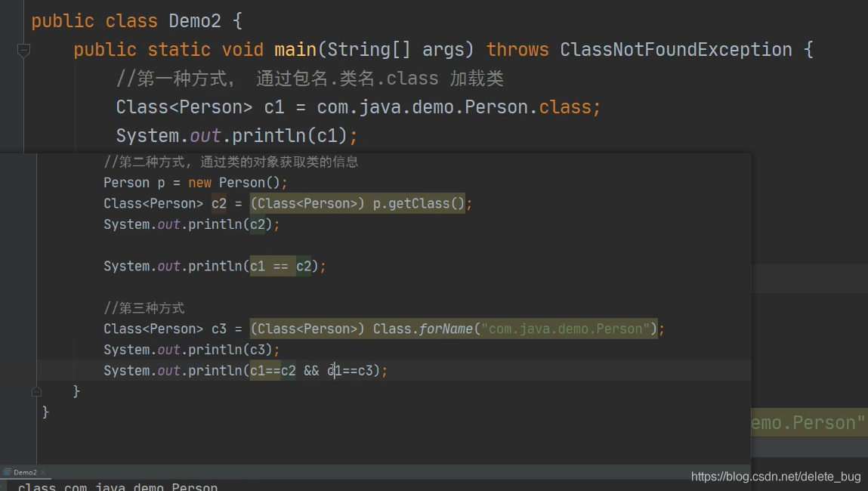This screenshot has height=491, width=868.
Task: Click the c1 == c2 comparison
Action: [x=280, y=266]
